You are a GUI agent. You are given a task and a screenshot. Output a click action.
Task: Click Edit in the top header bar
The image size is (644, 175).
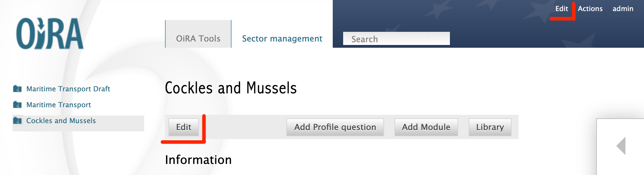click(562, 9)
